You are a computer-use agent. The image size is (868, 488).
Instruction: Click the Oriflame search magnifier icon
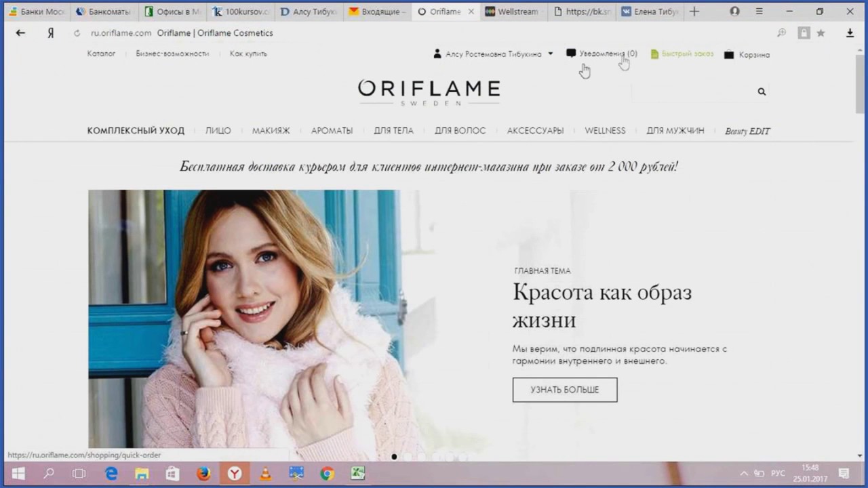coord(762,91)
